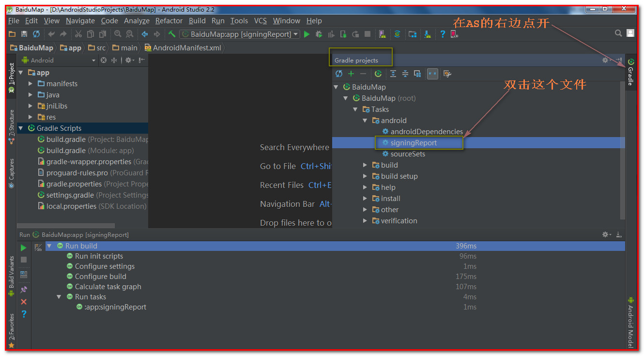The image size is (644, 356).
Task: Expand the manifests folder
Action: (31, 84)
